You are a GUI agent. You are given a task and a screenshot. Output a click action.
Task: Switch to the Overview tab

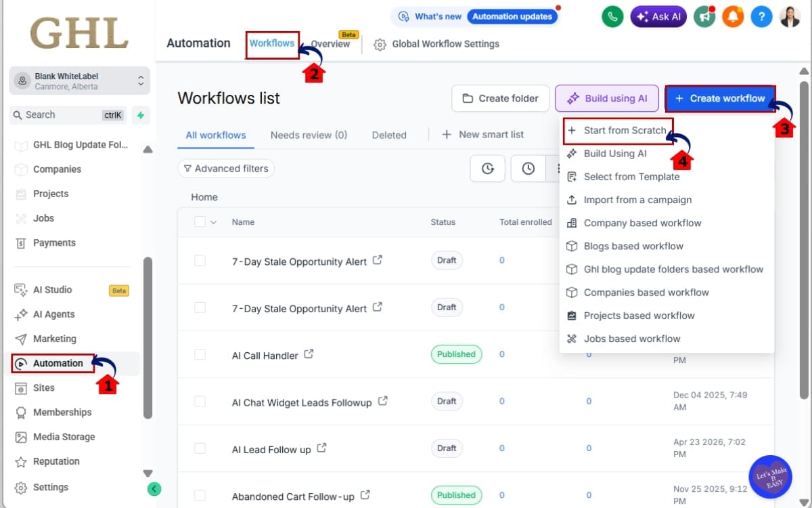click(330, 44)
